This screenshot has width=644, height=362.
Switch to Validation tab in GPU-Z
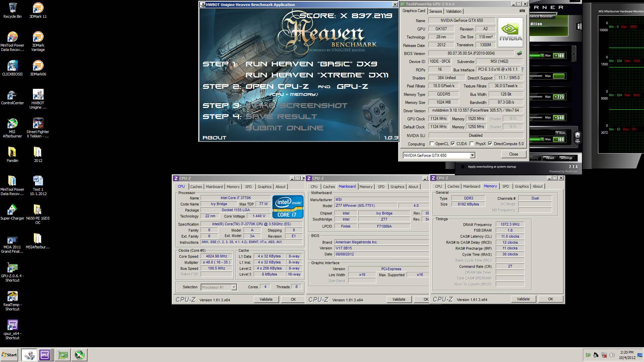(x=453, y=11)
